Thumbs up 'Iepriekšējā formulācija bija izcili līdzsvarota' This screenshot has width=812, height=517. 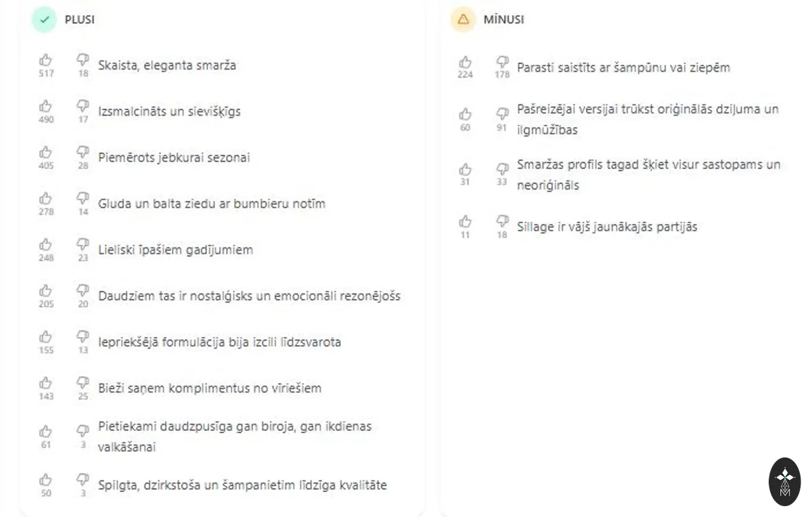click(46, 336)
